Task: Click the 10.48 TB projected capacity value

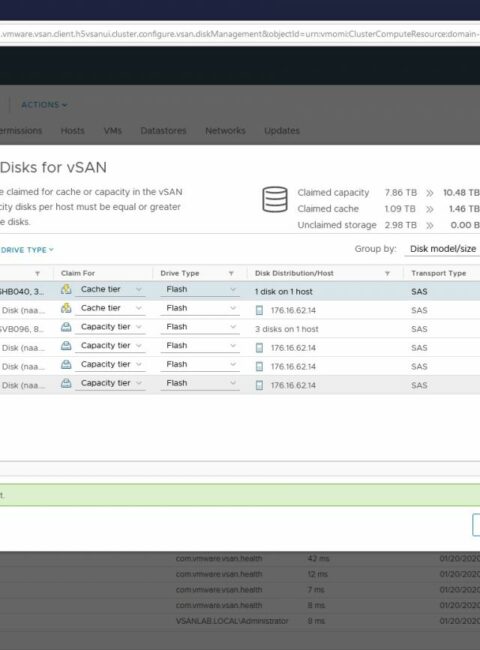Action: (461, 193)
